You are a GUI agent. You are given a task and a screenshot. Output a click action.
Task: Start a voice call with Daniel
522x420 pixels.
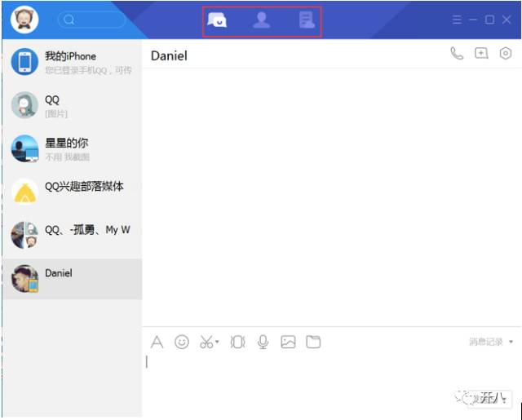coord(457,54)
